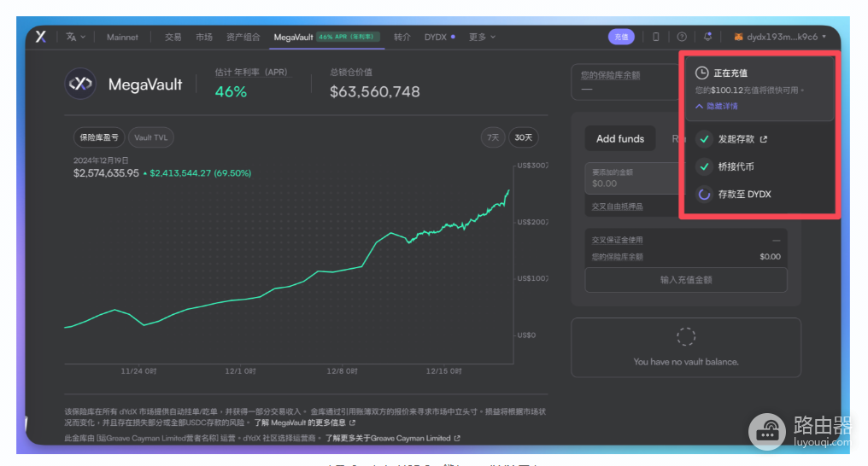Open the 市场 tab
The image size is (868, 466).
pyautogui.click(x=203, y=37)
